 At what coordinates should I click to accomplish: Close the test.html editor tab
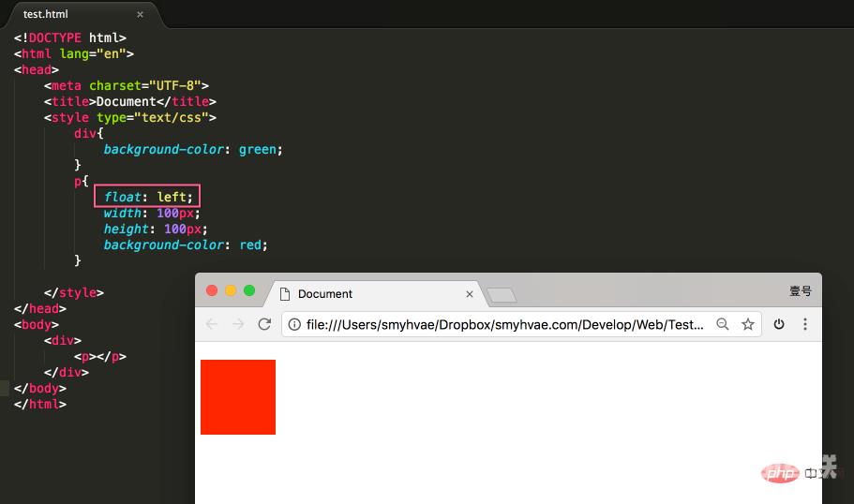click(140, 15)
